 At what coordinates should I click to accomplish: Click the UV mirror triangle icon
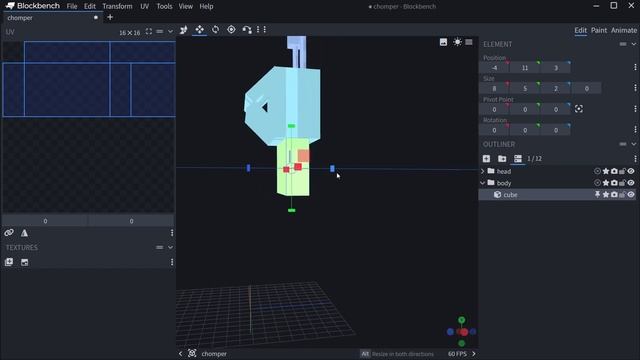(x=24, y=233)
